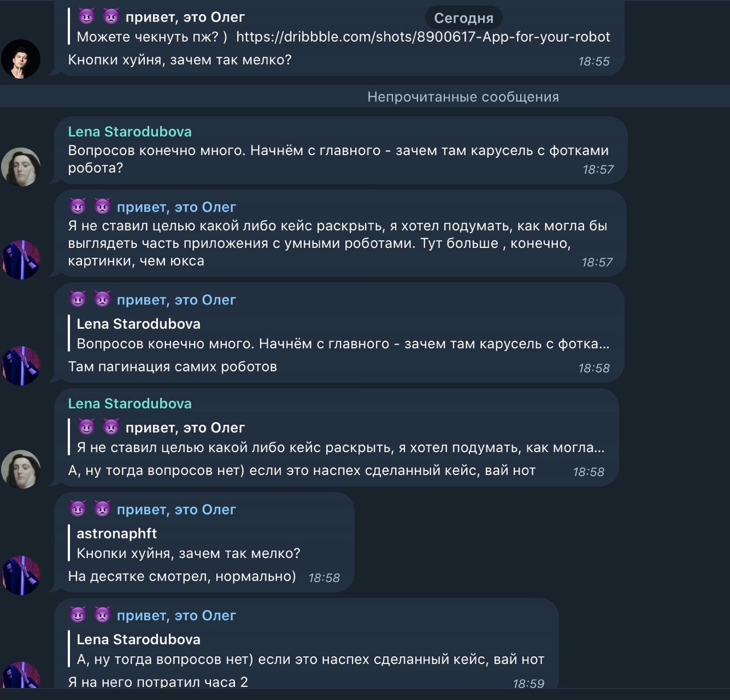This screenshot has width=730, height=700.
Task: Jump to quoted Oleg message in Lena's reply
Action: pyautogui.click(x=340, y=438)
